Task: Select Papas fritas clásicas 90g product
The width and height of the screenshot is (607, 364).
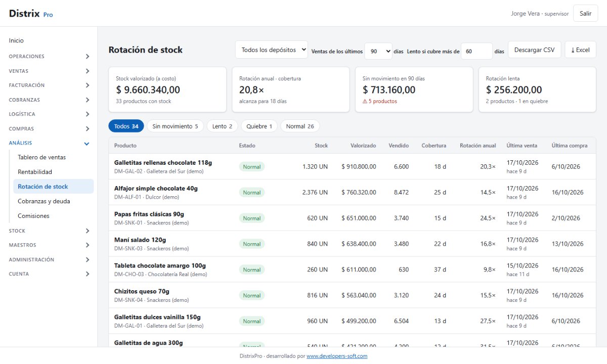Action: point(149,214)
